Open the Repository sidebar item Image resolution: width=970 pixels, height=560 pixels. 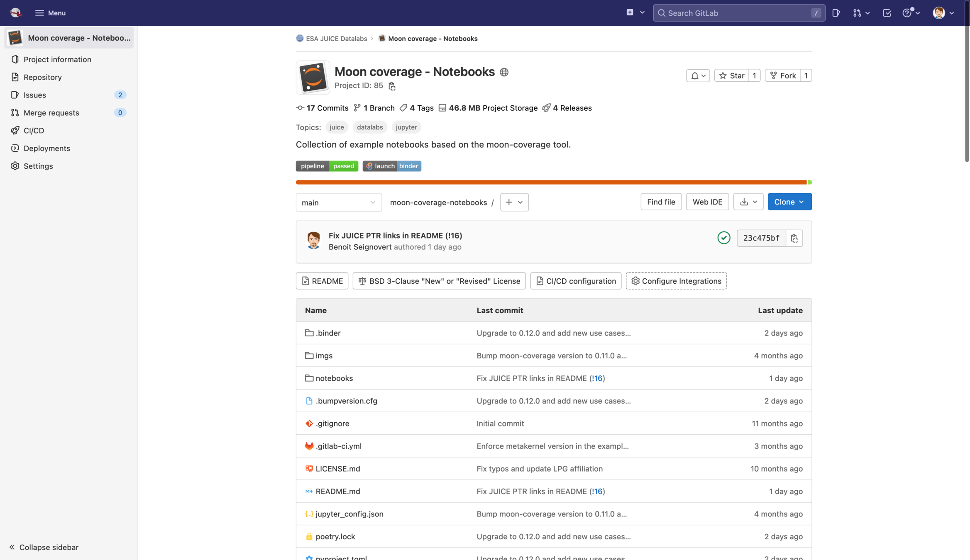click(43, 77)
